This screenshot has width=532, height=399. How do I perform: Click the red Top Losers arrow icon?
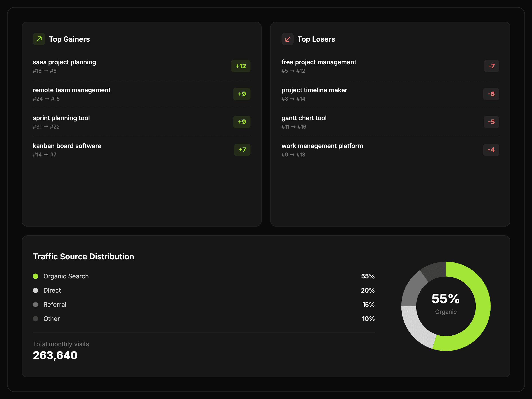[x=288, y=39]
